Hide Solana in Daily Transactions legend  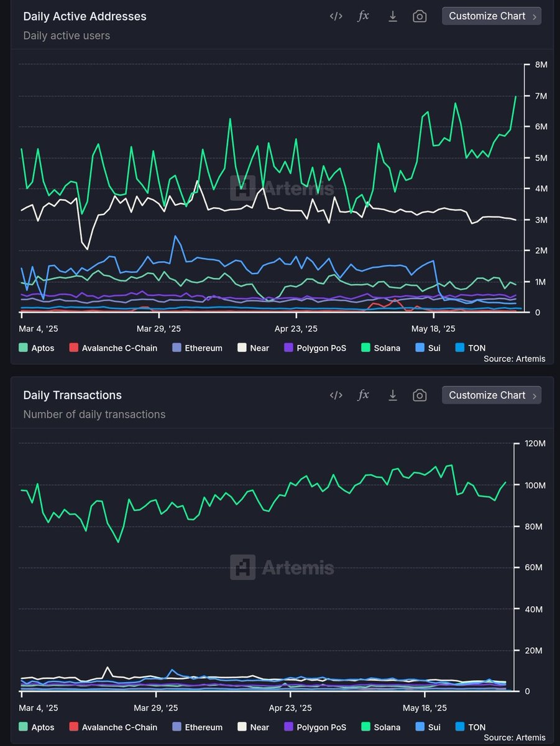(380, 727)
